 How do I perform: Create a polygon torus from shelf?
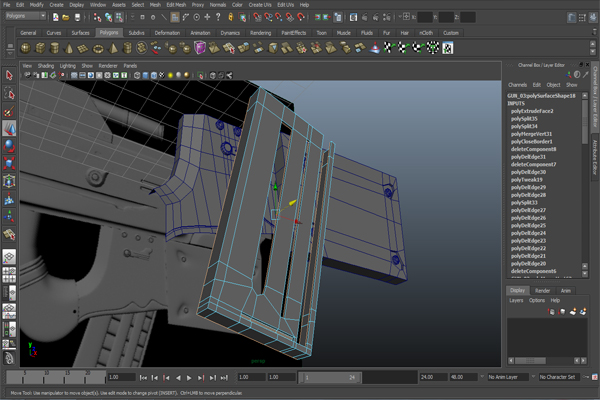[x=98, y=48]
